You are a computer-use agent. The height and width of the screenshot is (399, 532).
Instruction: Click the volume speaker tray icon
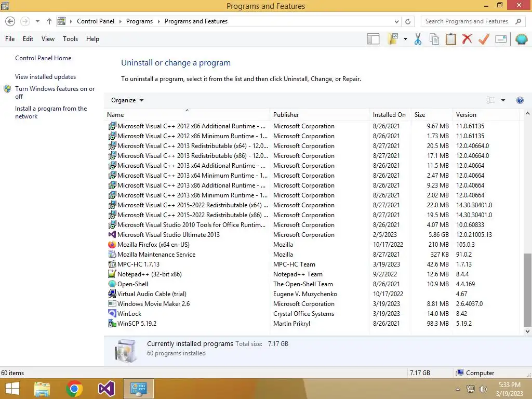(483, 389)
